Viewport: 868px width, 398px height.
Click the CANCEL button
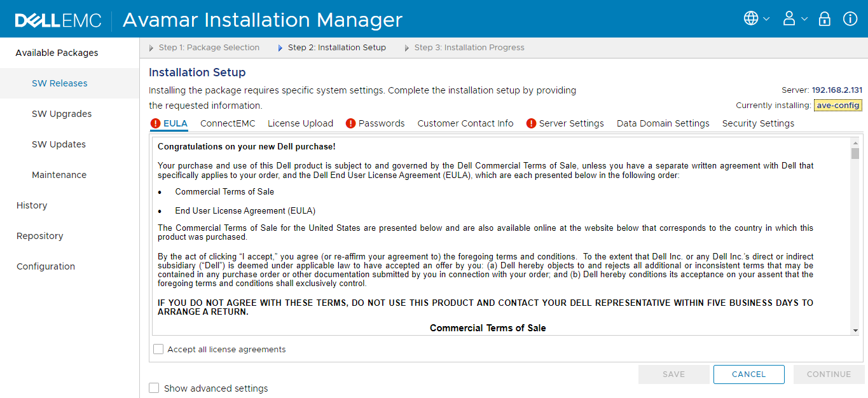(x=748, y=374)
